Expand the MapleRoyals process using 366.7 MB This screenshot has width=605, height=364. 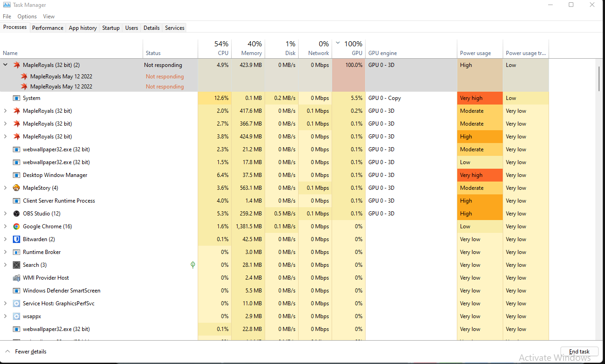coord(6,124)
